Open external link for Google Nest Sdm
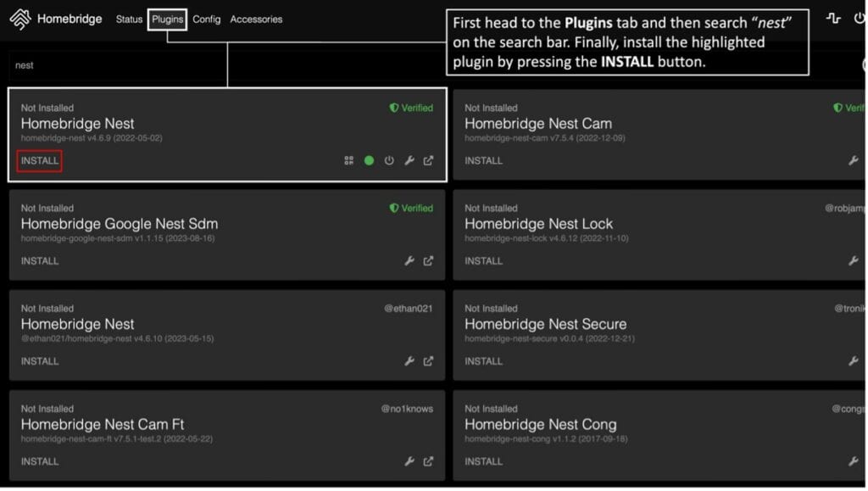Image resolution: width=868 pixels, height=491 pixels. [429, 261]
